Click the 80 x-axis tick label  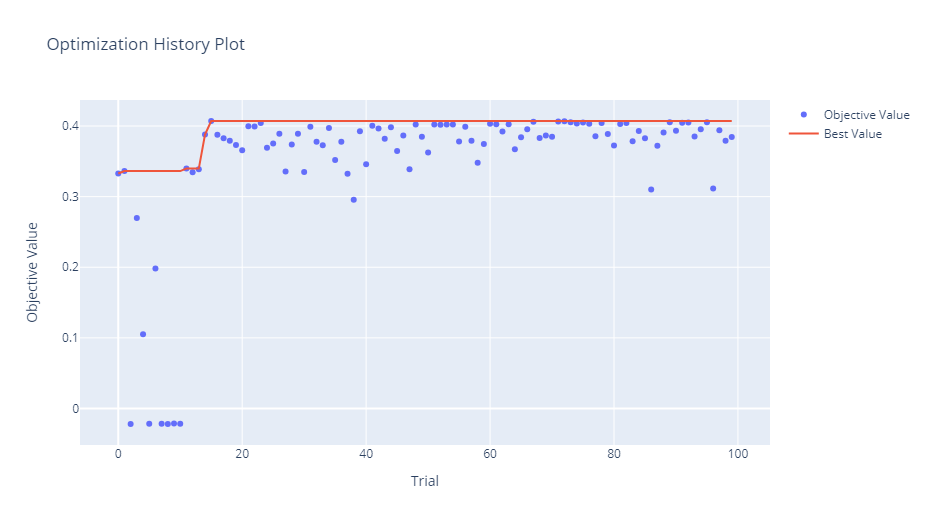coord(614,456)
